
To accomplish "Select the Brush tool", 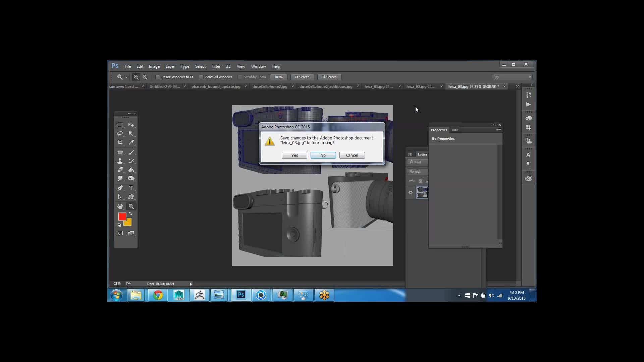I will coord(131,152).
